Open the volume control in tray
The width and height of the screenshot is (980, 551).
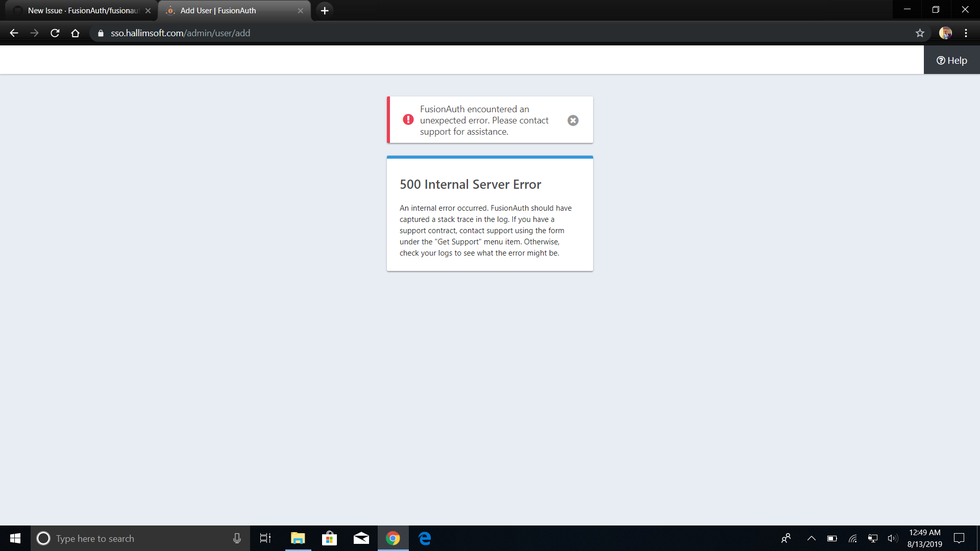(892, 538)
